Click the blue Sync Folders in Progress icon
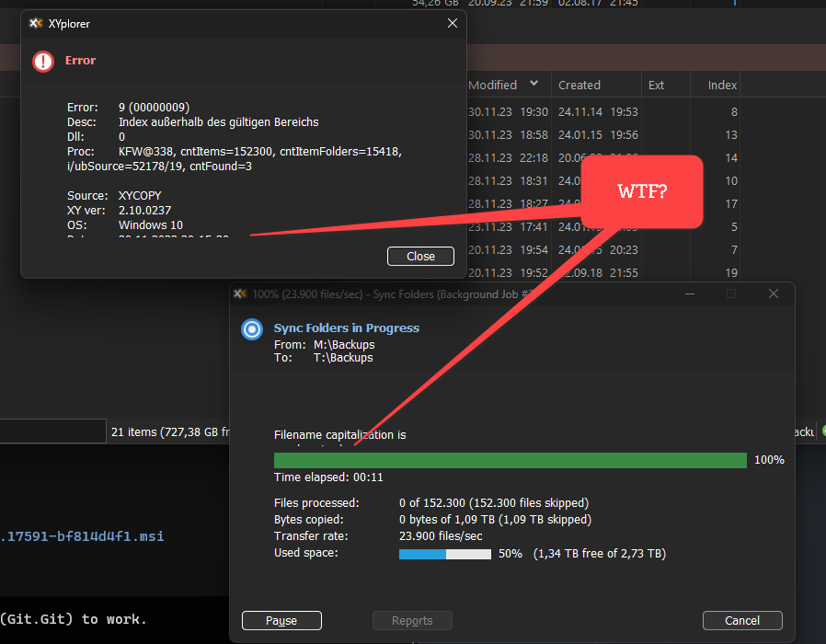 click(252, 329)
